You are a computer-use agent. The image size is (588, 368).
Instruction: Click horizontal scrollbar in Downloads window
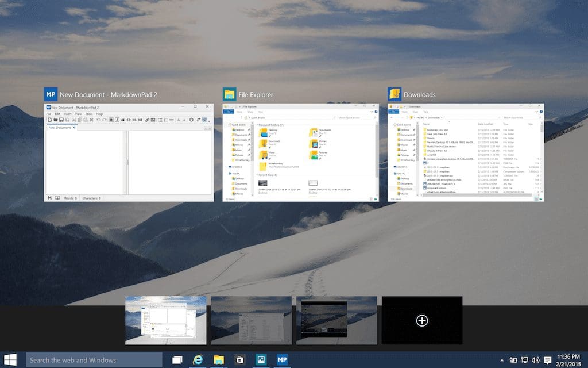(x=478, y=195)
